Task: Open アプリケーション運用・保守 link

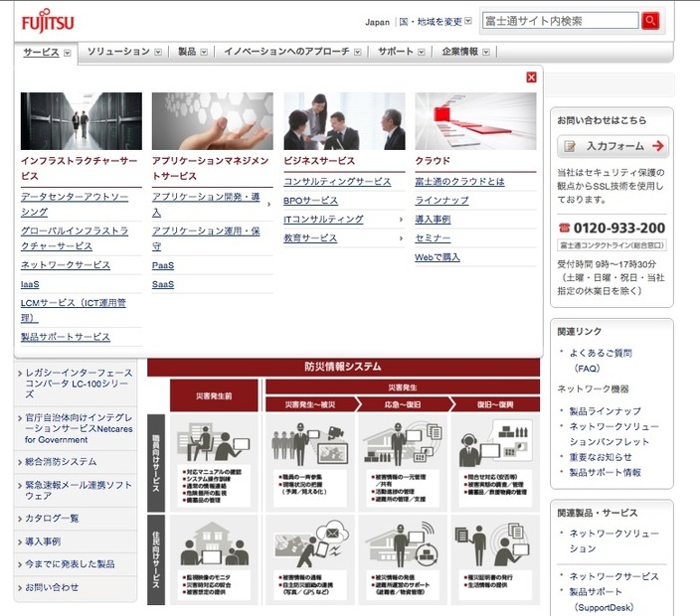Action: click(206, 238)
